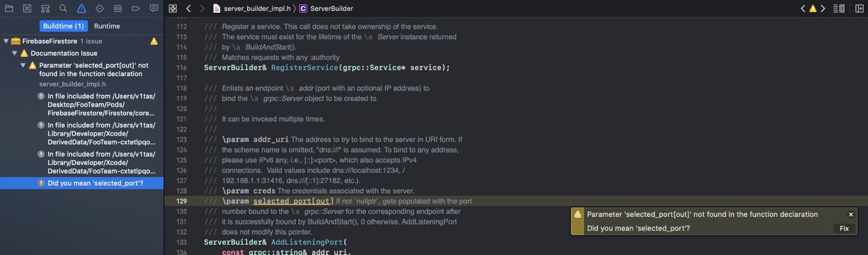Select the Issue navigator warning icon
This screenshot has width=868, height=255.
click(81, 9)
